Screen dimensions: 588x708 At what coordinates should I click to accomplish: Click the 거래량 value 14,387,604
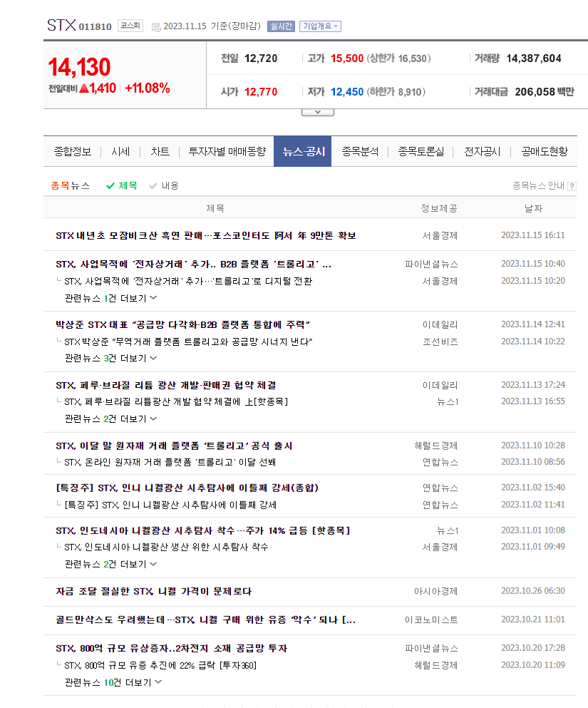534,58
